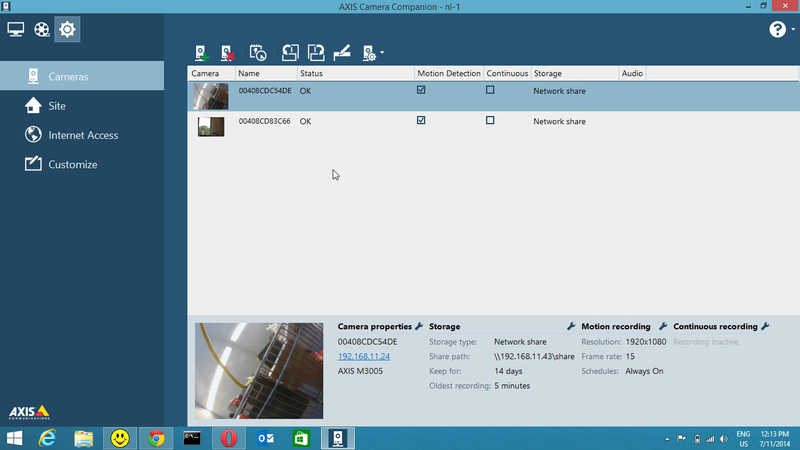The width and height of the screenshot is (800, 450).
Task: Edit Continuous recording via wrench icon
Action: point(765,326)
